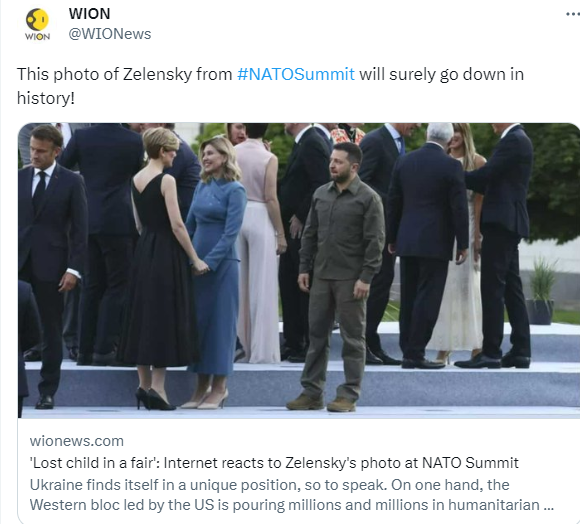Click the WION display name
Viewport: 580px width, 524px height.
90,14
